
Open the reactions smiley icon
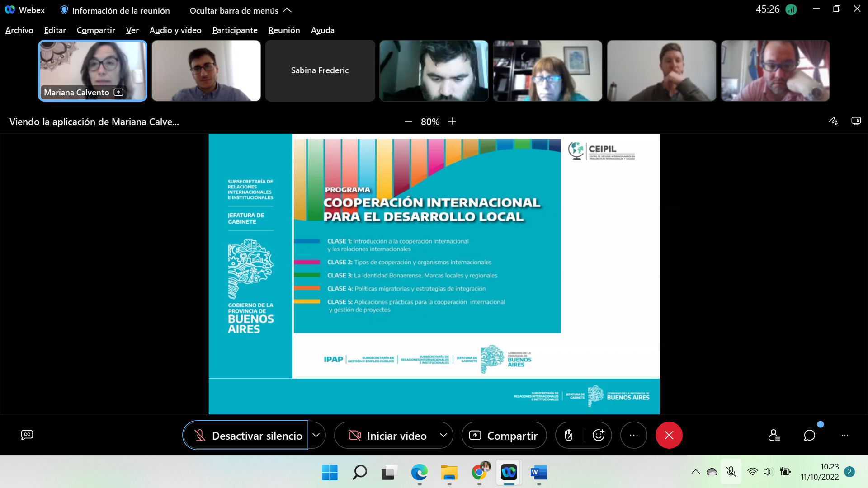point(598,435)
